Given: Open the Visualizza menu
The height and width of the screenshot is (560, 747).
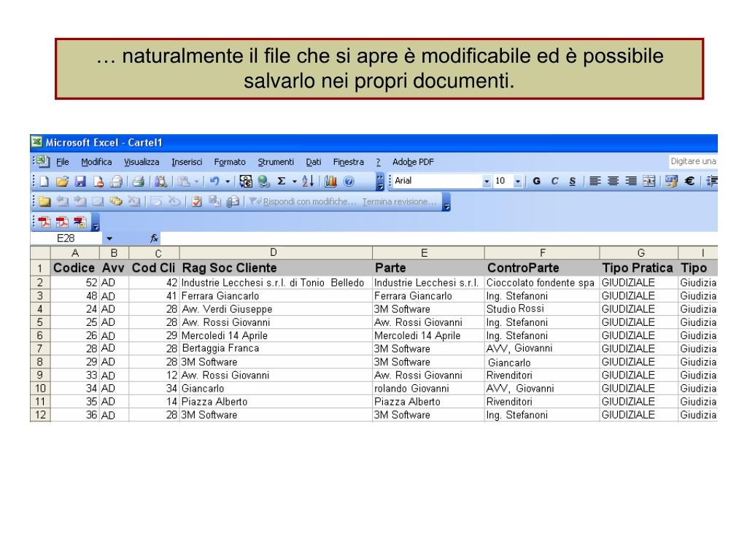Looking at the screenshot, I should [x=142, y=162].
